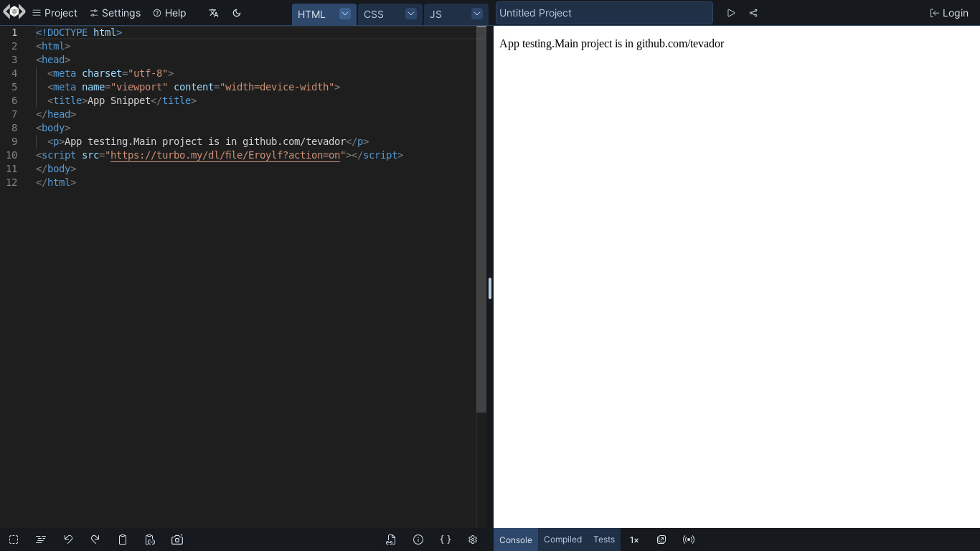The width and height of the screenshot is (980, 551).
Task: Open the Project menu
Action: coord(55,13)
